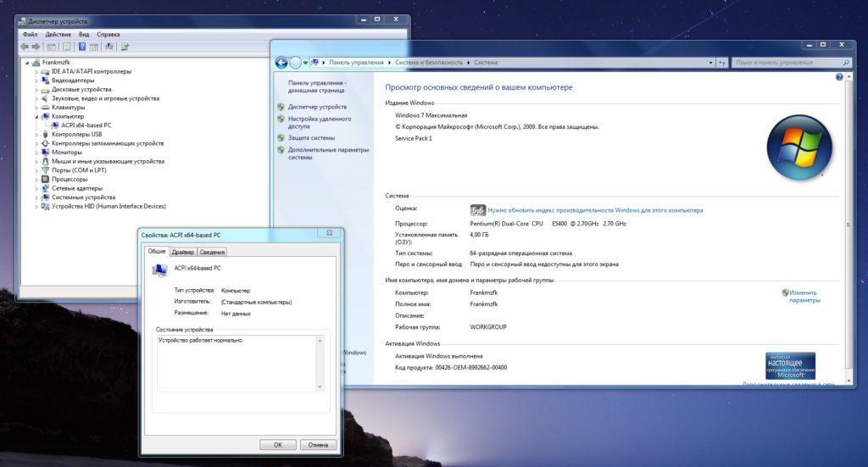The width and height of the screenshot is (868, 467).
Task: Expand the Дисковые устройства node arrow
Action: pos(37,90)
